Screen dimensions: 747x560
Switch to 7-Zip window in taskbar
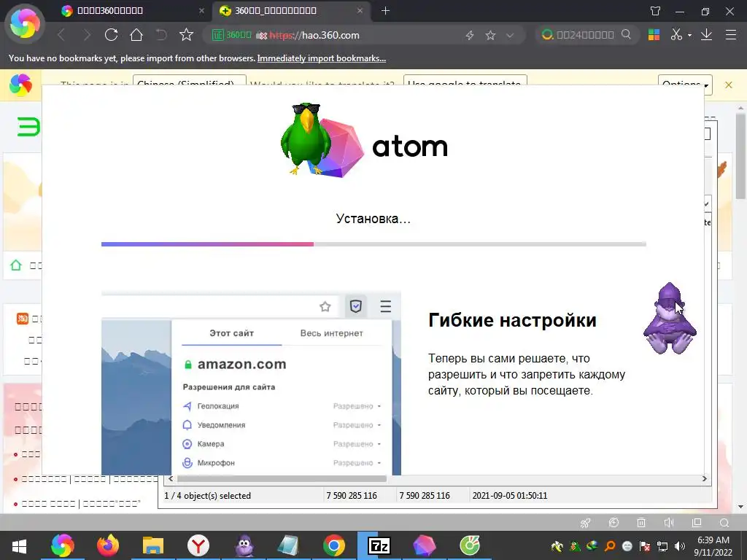379,545
